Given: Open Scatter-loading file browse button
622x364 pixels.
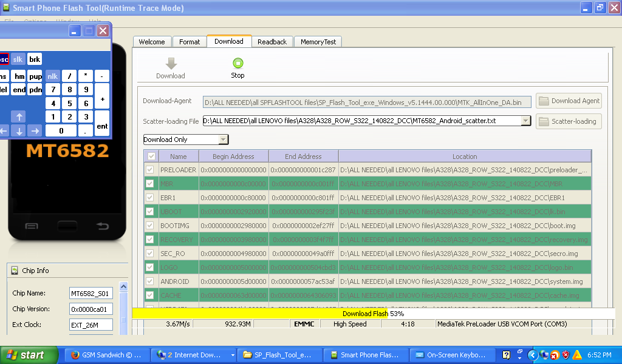Looking at the screenshot, I should 569,121.
